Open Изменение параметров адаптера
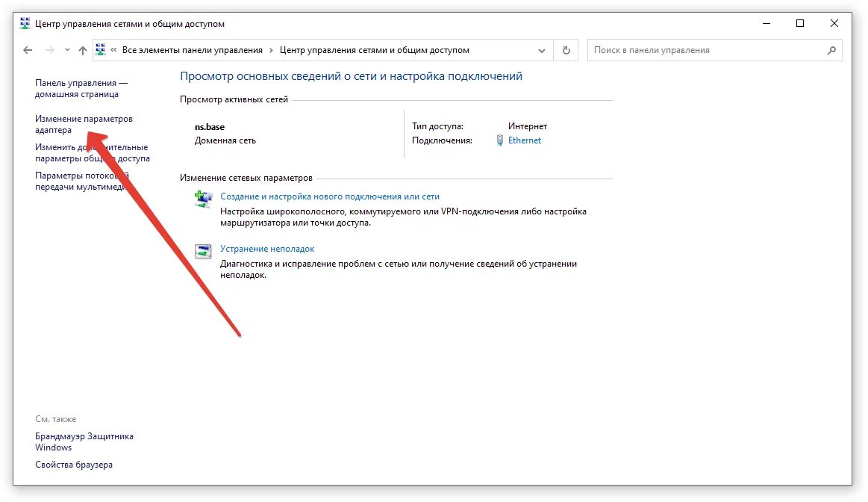The height and width of the screenshot is (502, 868). (x=83, y=124)
